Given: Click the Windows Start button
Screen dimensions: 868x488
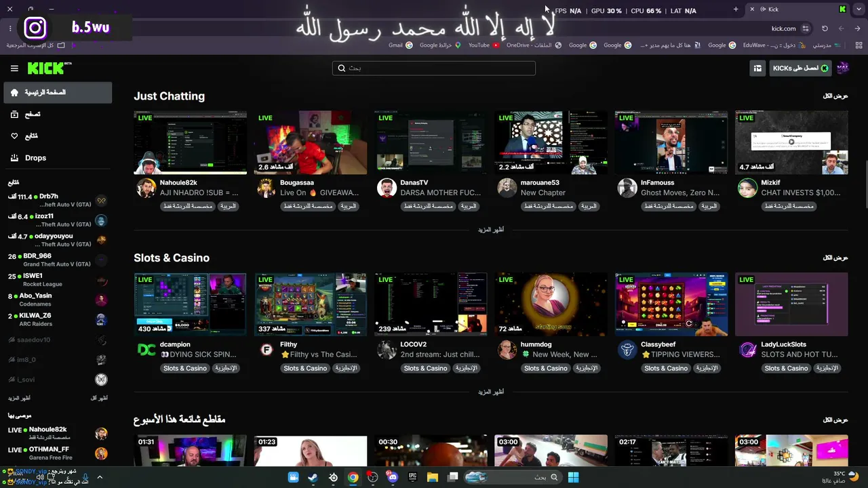Looking at the screenshot, I should [573, 477].
